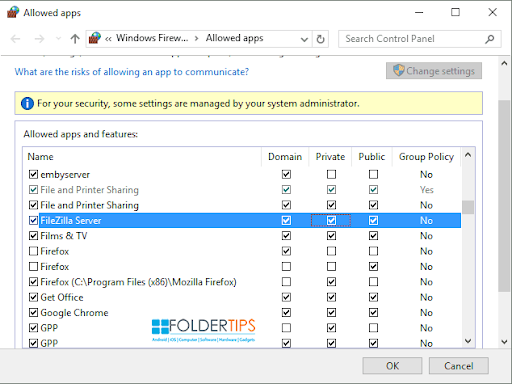Toggle Google Chrome app checkbox
The image size is (512, 384).
(x=33, y=313)
